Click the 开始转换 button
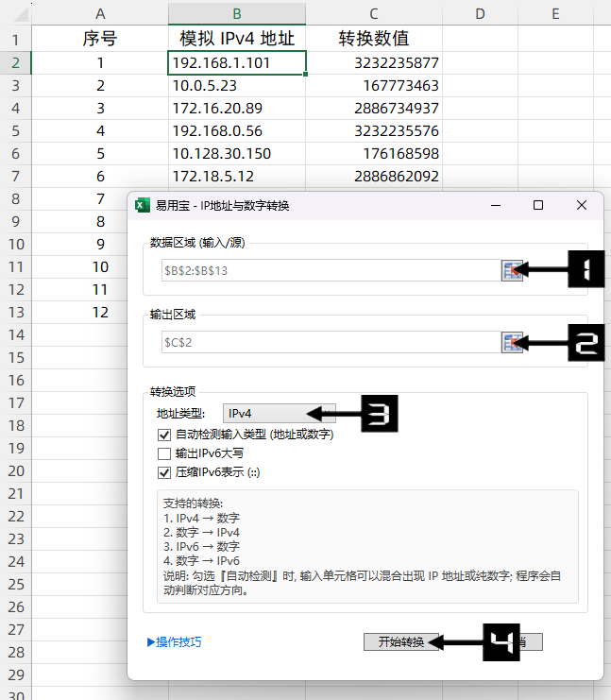This screenshot has height=700, width=611. pyautogui.click(x=401, y=642)
